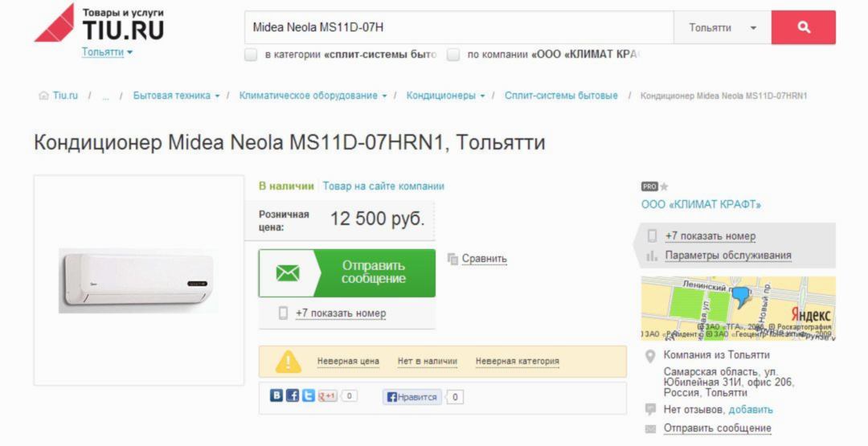Open the Сплит-системы бытовые breadcrumb
This screenshot has width=868, height=446.
(561, 96)
